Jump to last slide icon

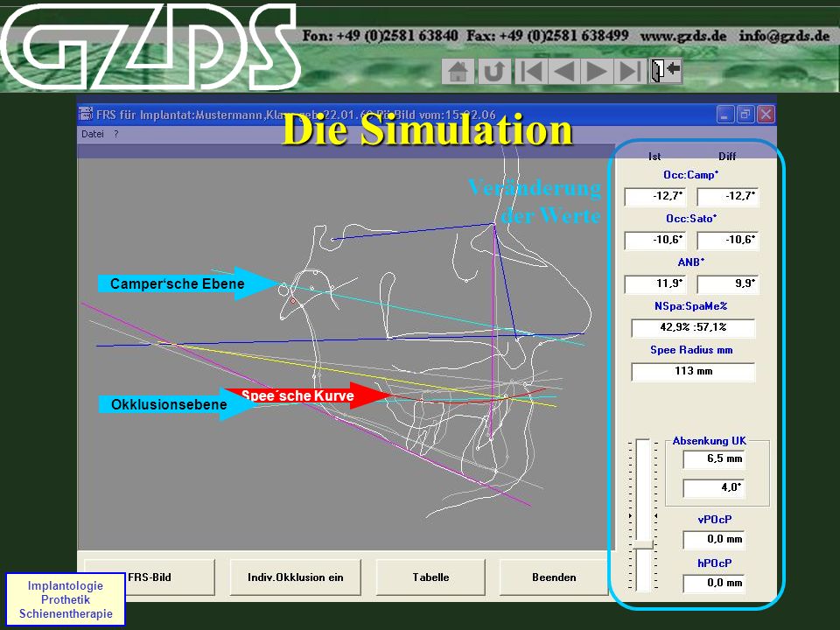point(629,71)
